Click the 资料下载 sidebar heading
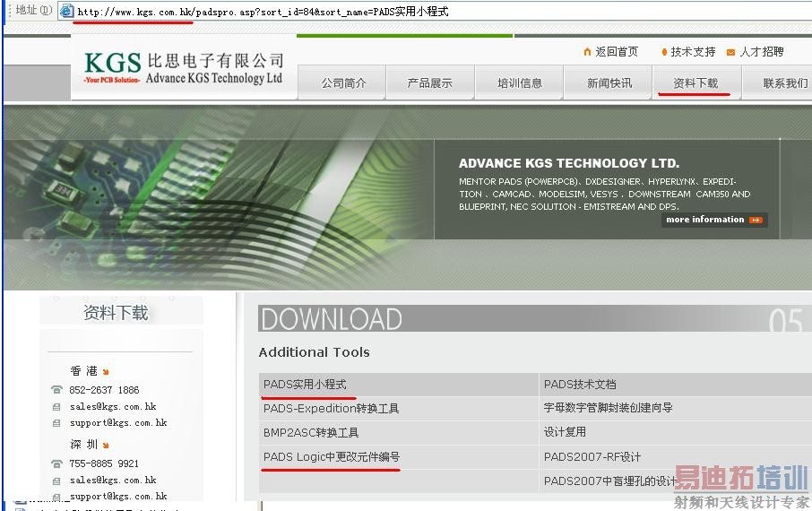The image size is (812, 511). 116,313
